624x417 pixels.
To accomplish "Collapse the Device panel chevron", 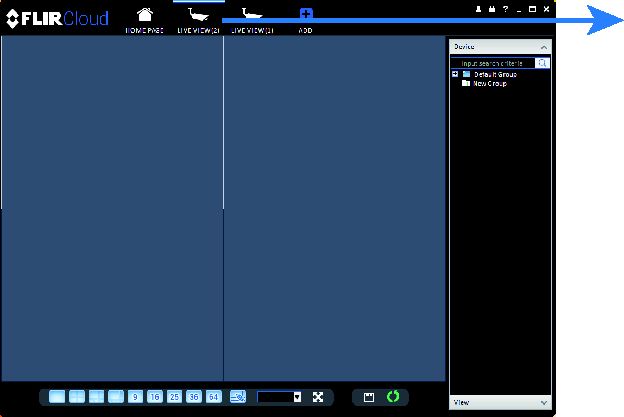I will tap(544, 47).
